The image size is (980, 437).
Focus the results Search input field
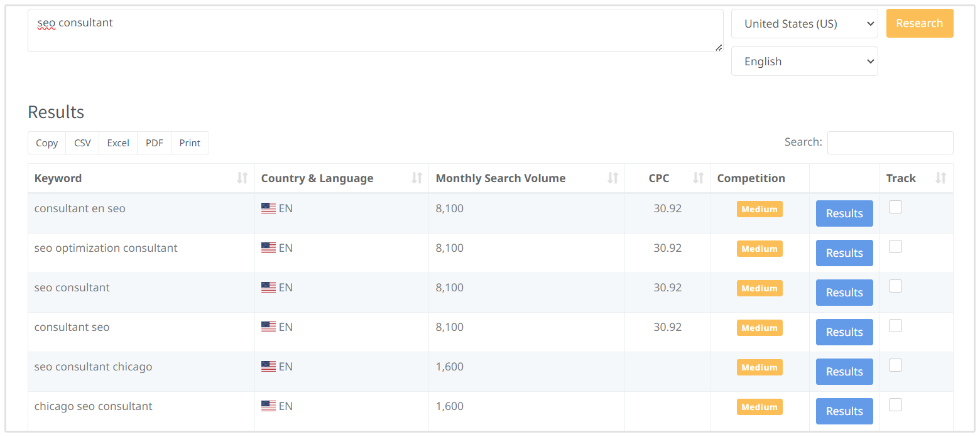point(890,143)
